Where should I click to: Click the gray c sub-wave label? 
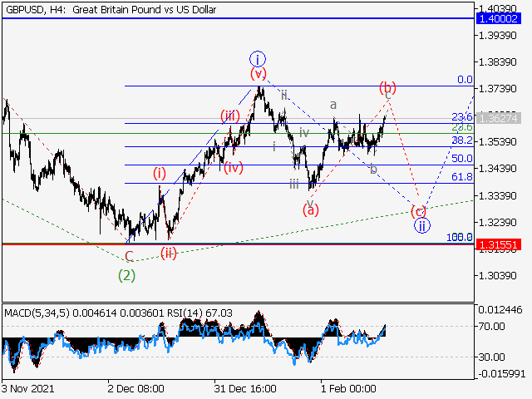[388, 96]
